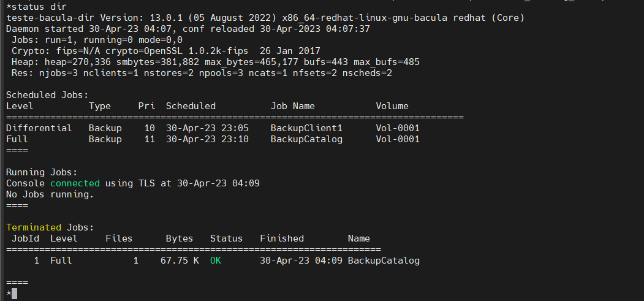Click the 'Job Name' column header
Viewport: 644px width, 301px height.
click(x=292, y=106)
